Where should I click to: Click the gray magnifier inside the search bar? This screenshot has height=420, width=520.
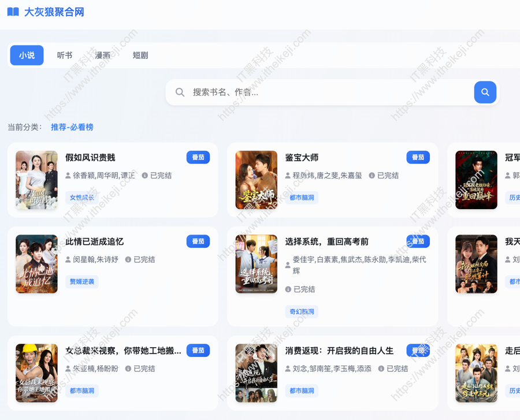point(180,92)
